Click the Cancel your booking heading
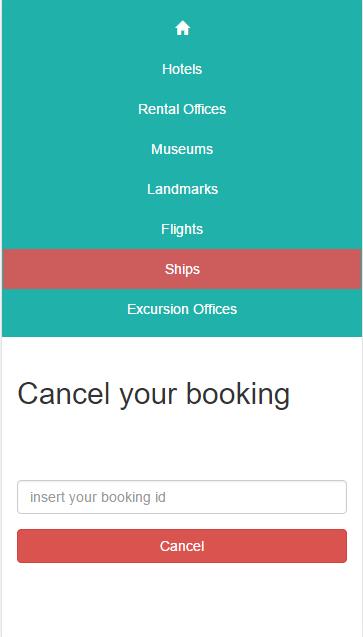The image size is (363, 637). [x=153, y=394]
